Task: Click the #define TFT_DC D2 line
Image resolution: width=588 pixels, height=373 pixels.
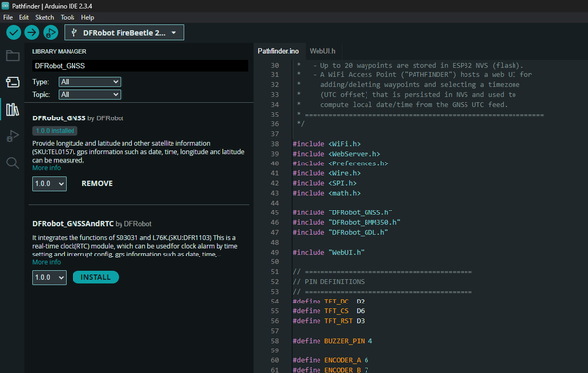Action: [x=328, y=302]
